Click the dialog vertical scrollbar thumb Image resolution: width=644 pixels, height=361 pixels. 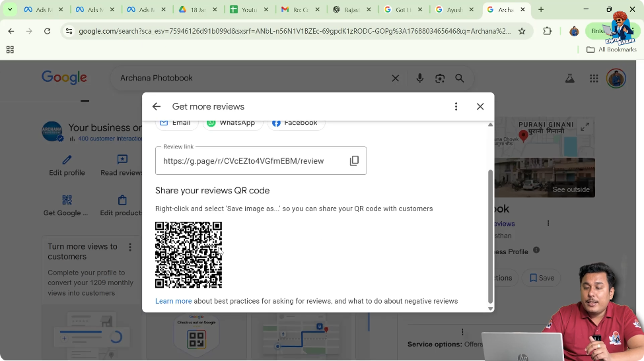(490, 236)
